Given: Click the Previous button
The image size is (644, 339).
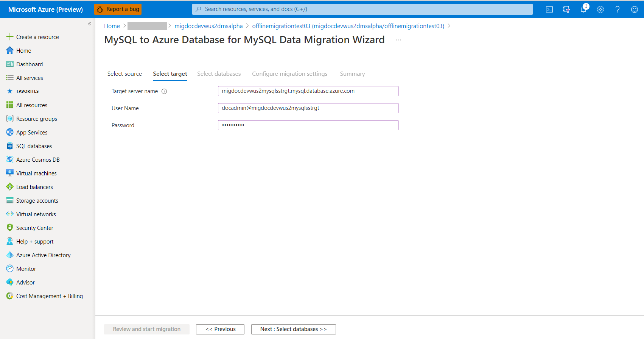Looking at the screenshot, I should [x=220, y=329].
